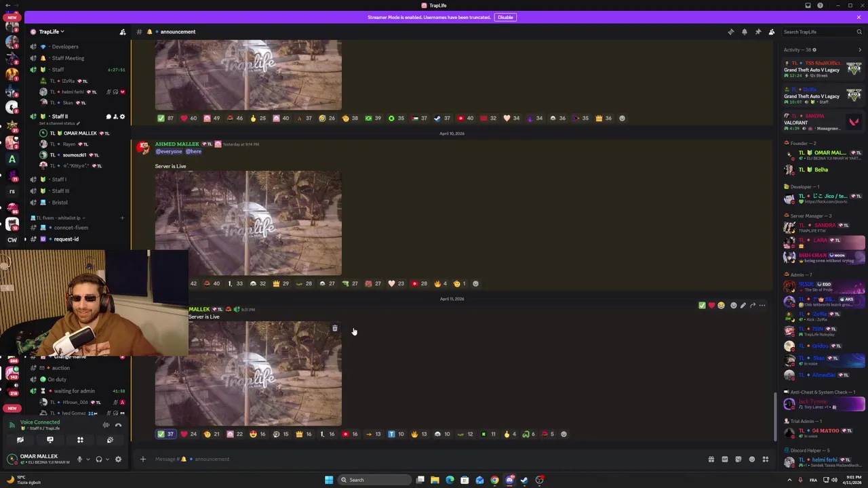Forward the hovered message
This screenshot has height=488, width=868.
(x=752, y=306)
